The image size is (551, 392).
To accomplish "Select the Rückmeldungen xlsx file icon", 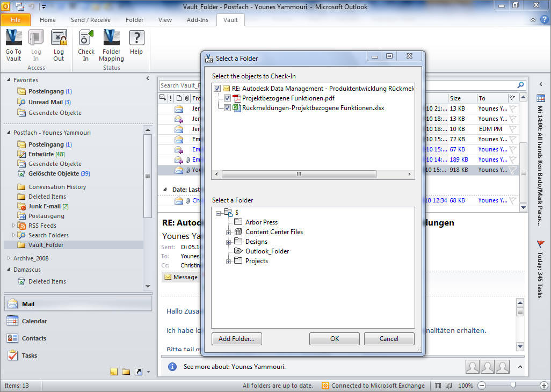I will click(236, 108).
